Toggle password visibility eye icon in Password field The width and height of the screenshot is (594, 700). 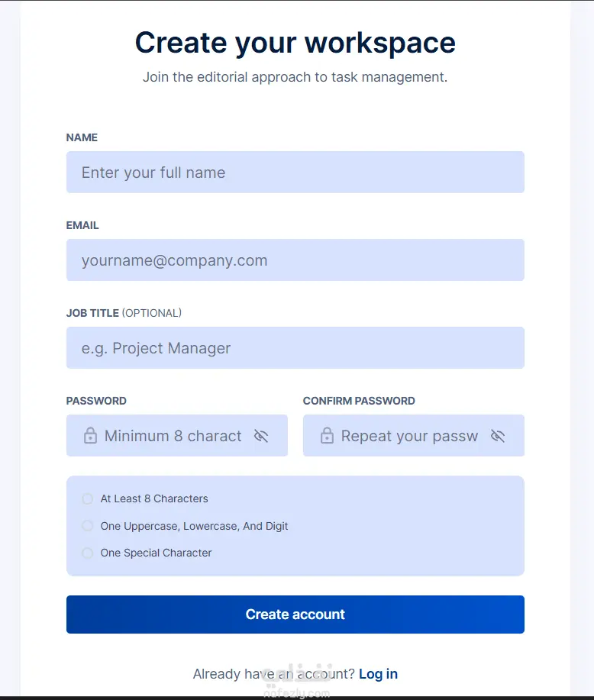261,436
